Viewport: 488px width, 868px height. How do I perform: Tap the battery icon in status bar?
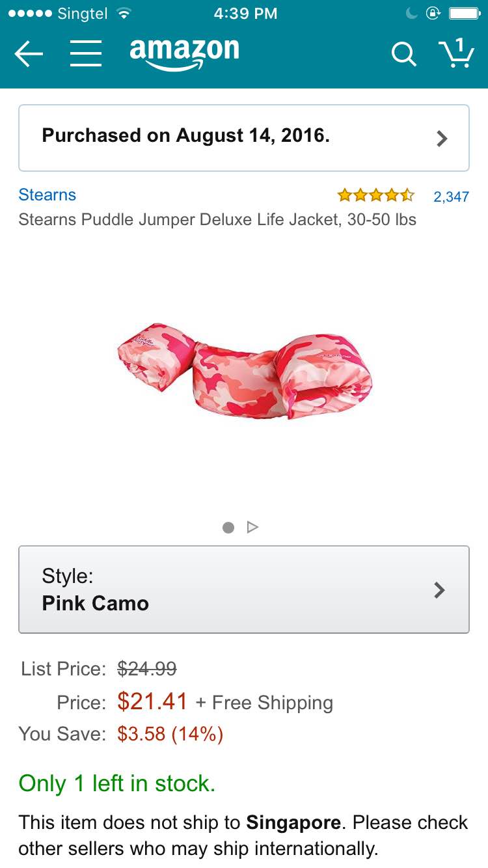(x=464, y=13)
